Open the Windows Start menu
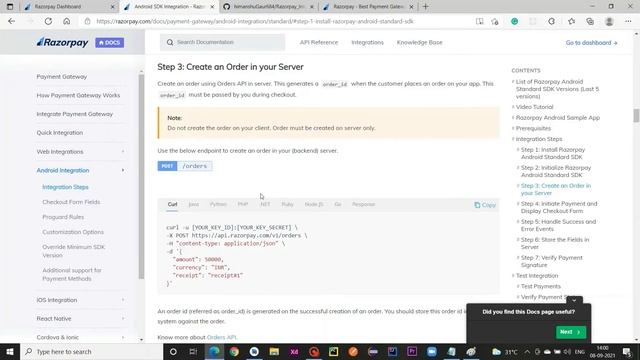 [10, 351]
